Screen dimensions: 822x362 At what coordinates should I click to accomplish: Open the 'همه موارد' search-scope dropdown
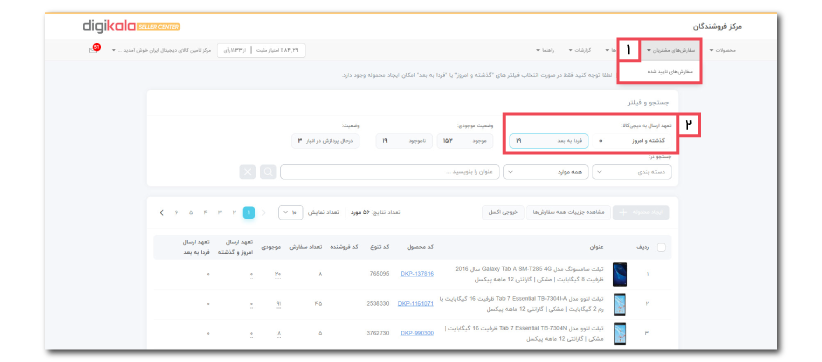(x=546, y=172)
